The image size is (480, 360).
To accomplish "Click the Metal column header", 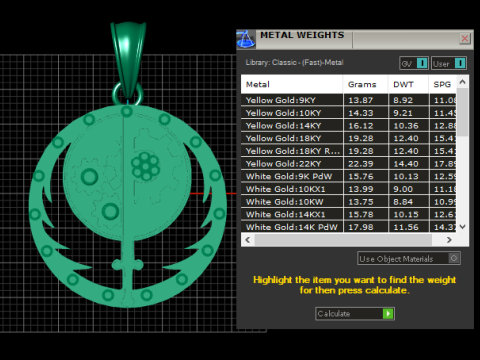I will (x=292, y=84).
